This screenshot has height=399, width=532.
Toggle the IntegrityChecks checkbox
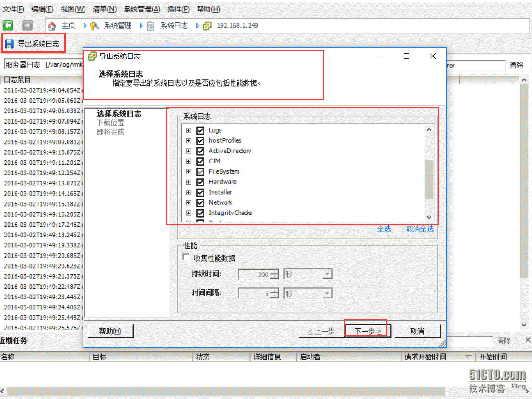point(200,213)
